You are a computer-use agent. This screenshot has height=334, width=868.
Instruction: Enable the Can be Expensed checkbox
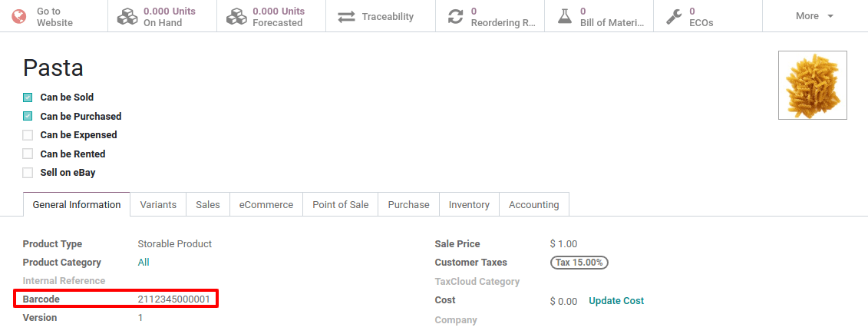coord(28,135)
